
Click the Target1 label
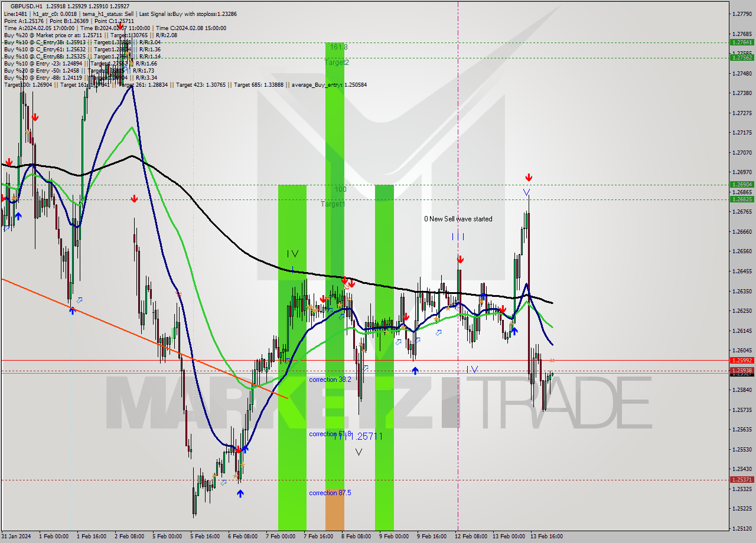point(333,204)
